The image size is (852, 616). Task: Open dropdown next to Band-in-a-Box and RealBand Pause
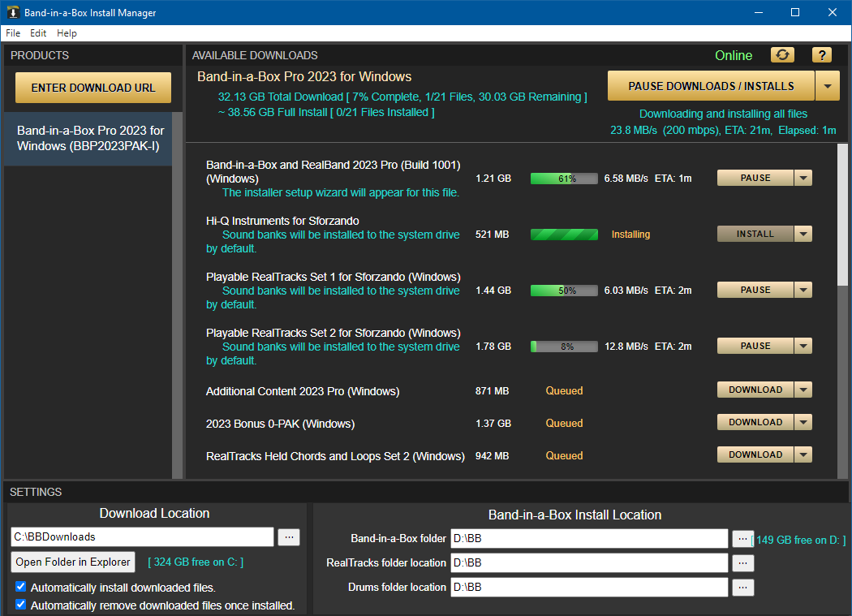tap(803, 178)
